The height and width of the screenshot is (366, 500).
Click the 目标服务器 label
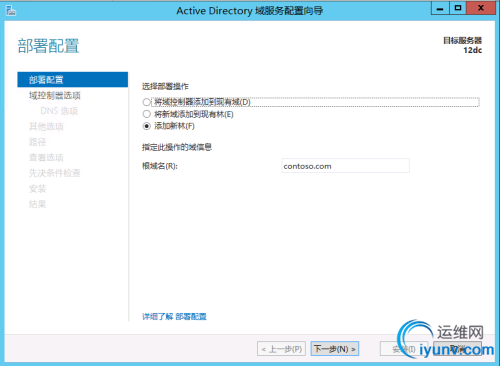(x=462, y=41)
